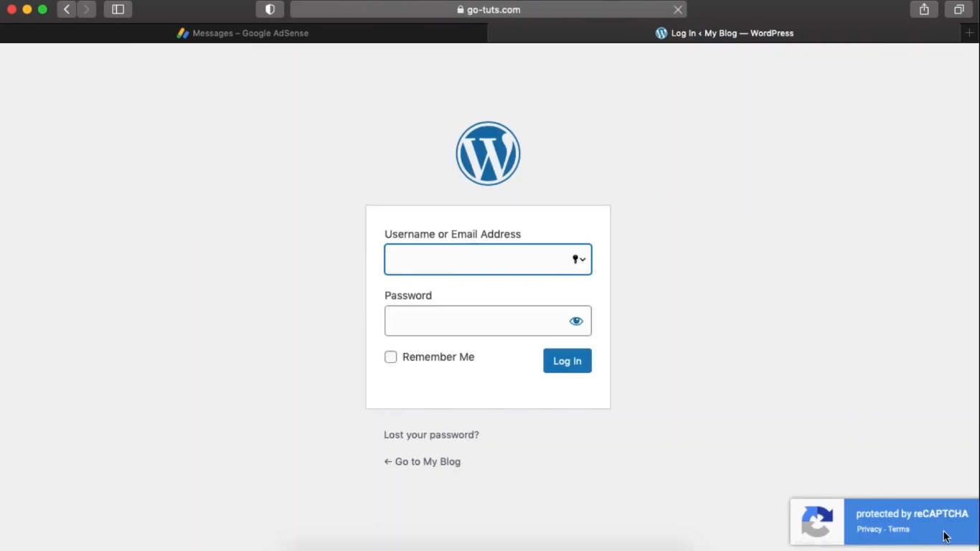Click the green fullscreen window button
This screenshot has height=551, width=980.
pyautogui.click(x=42, y=9)
